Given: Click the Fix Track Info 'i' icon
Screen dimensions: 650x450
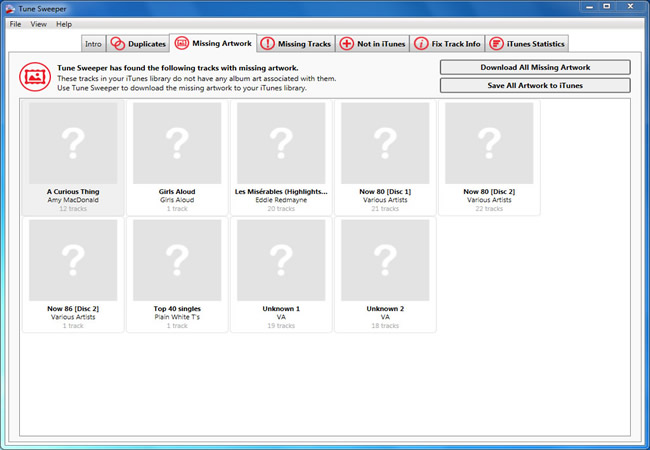Looking at the screenshot, I should [x=421, y=44].
